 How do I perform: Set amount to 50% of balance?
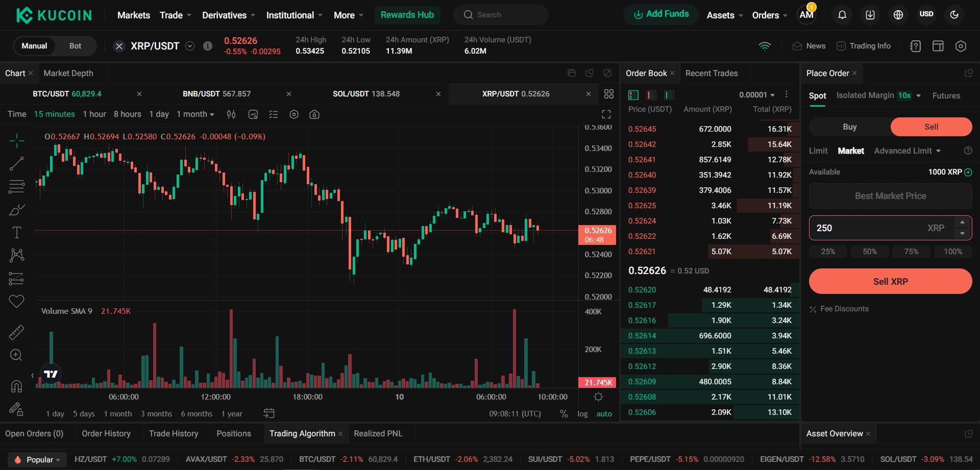click(x=870, y=252)
